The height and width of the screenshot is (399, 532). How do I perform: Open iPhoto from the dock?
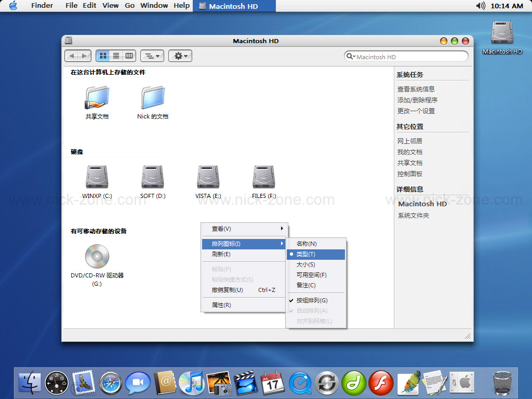(219, 383)
